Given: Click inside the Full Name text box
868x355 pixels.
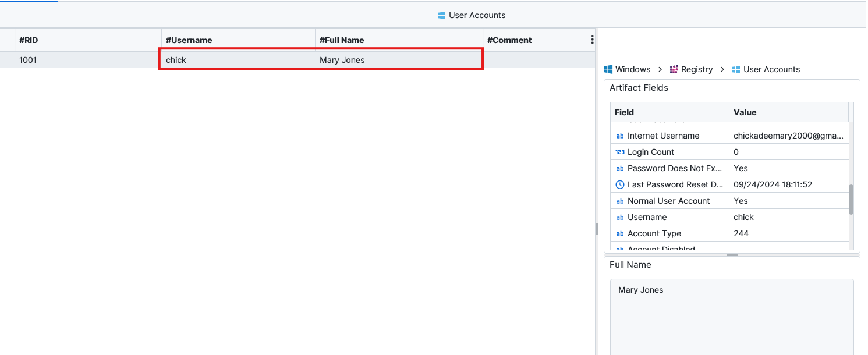Looking at the screenshot, I should tap(731, 314).
